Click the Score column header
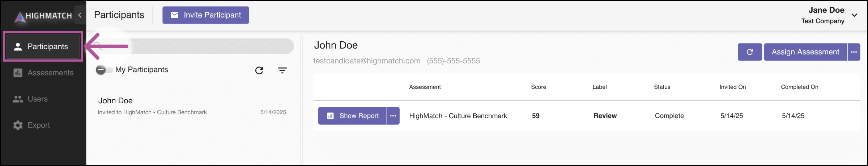The width and height of the screenshot is (868, 166). click(x=538, y=87)
